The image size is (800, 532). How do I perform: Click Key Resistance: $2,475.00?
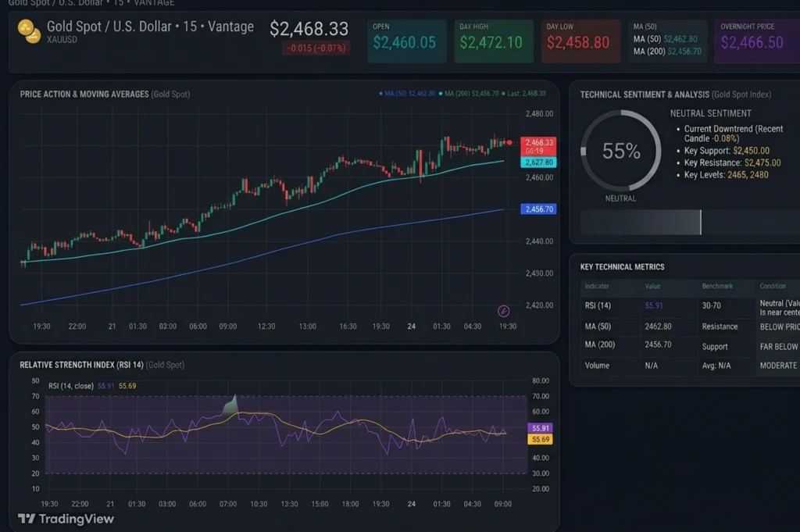pyautogui.click(x=732, y=162)
